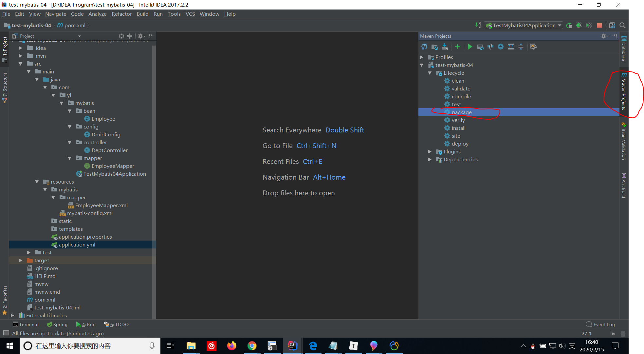Toggle Maven Projects side tool window
644x354 pixels.
623,93
